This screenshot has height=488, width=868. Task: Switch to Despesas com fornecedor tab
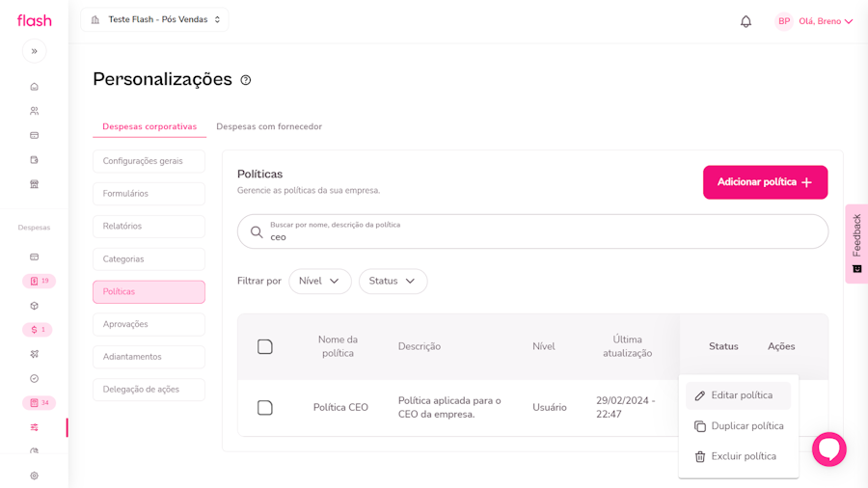tap(269, 126)
